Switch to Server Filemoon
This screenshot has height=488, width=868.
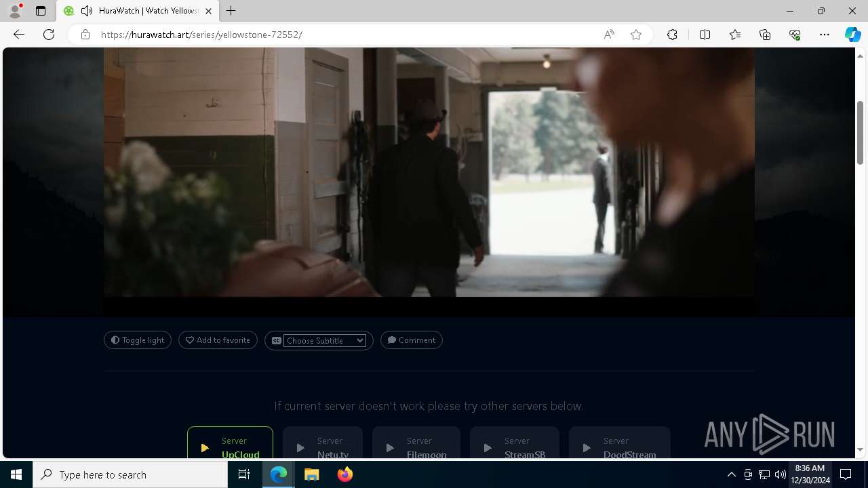[x=416, y=443]
